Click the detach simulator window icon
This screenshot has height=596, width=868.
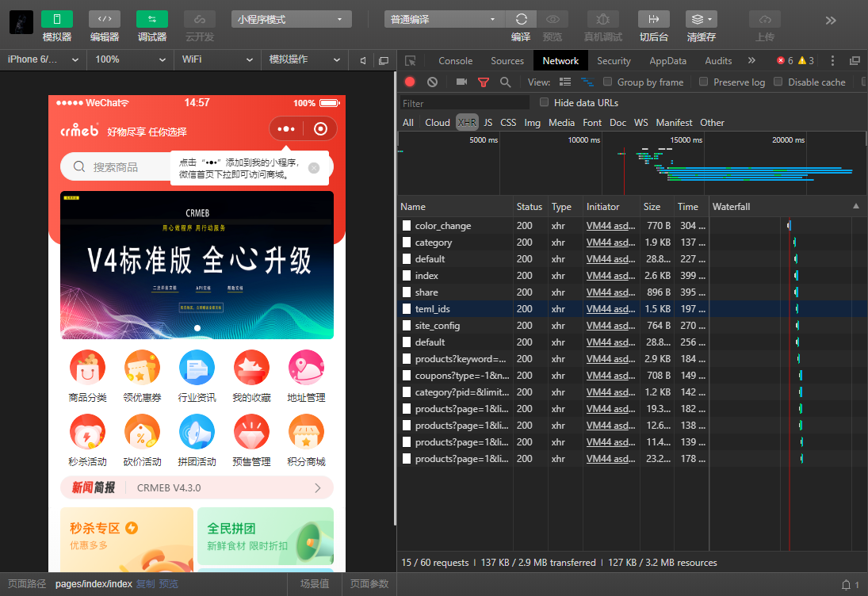pyautogui.click(x=384, y=61)
